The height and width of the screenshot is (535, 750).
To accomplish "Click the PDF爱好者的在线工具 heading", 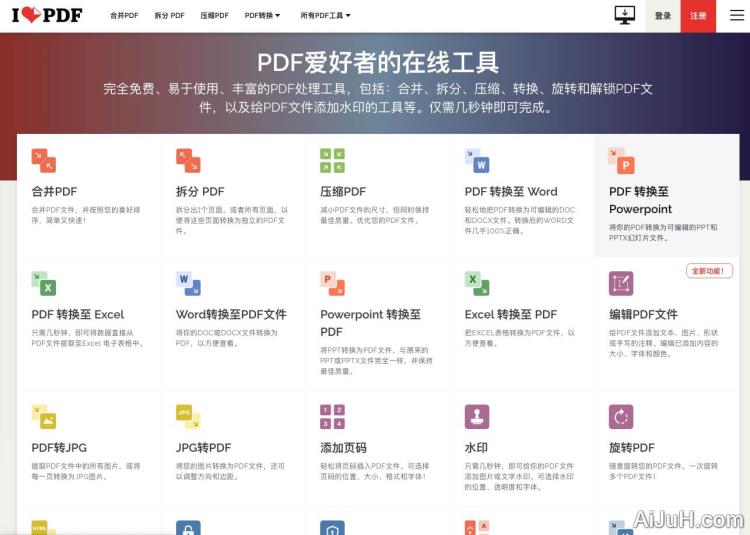I will pos(378,62).
